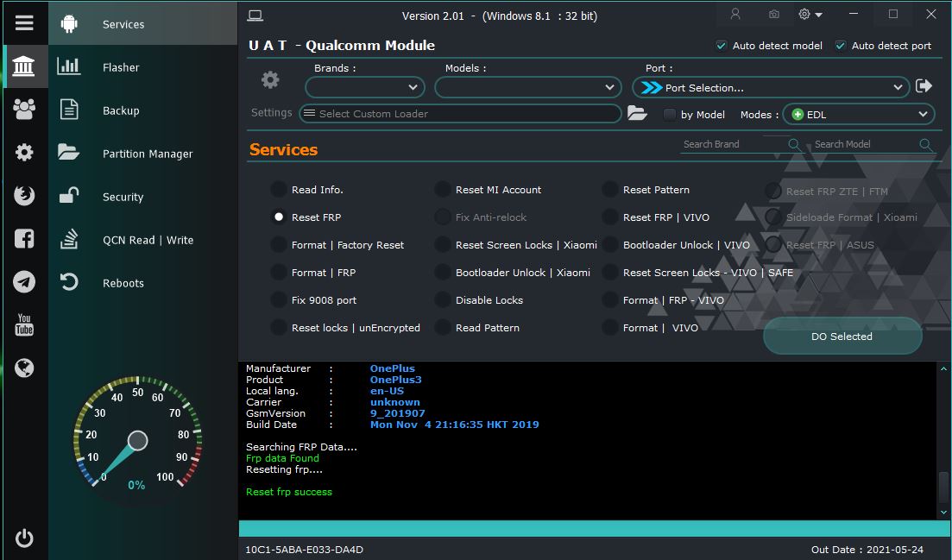Select Disable Locks radio option
The width and height of the screenshot is (952, 560).
click(442, 299)
